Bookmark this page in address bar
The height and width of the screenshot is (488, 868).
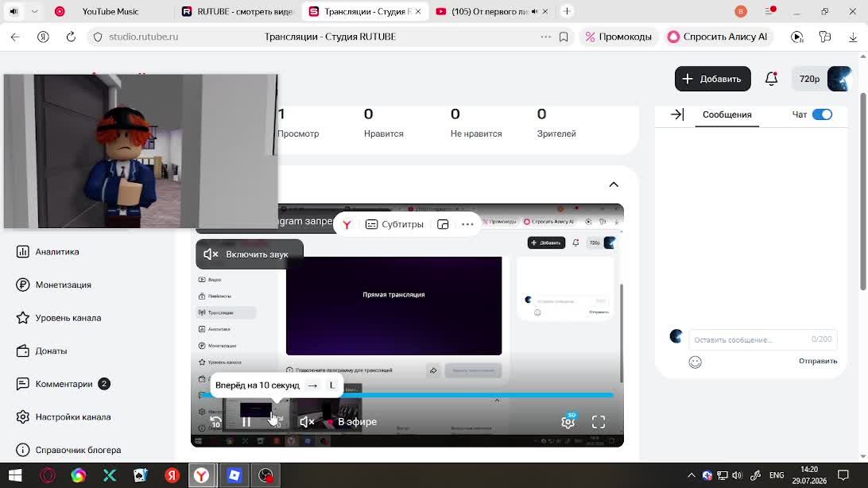[x=564, y=37]
